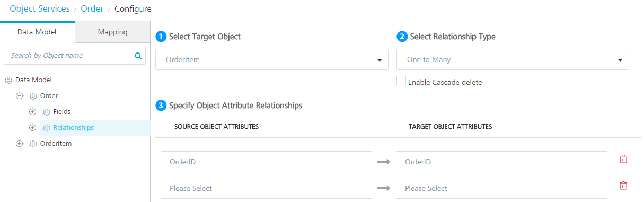Screen dimensions: 644x202
Task: Open the Order breadcrumb link
Action: pyautogui.click(x=92, y=9)
